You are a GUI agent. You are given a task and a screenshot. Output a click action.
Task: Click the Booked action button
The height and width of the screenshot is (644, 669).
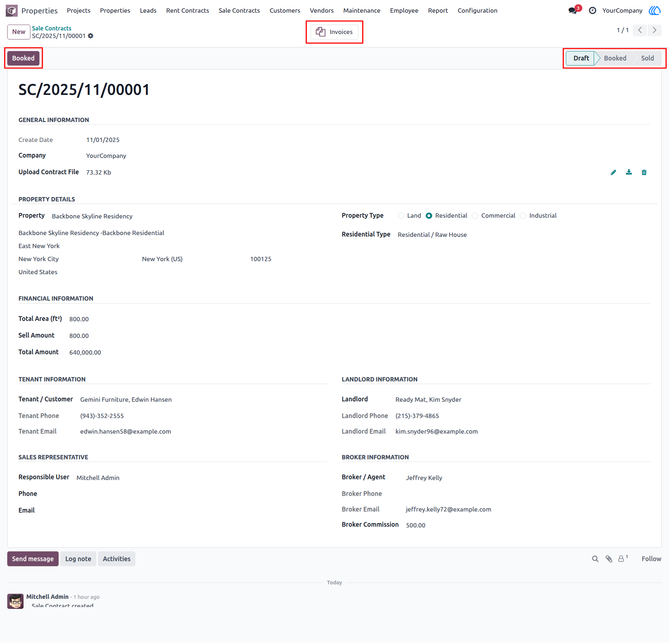pyautogui.click(x=24, y=58)
